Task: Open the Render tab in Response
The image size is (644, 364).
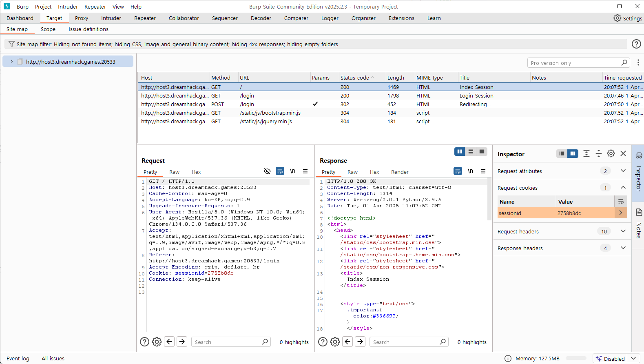Action: pos(399,172)
